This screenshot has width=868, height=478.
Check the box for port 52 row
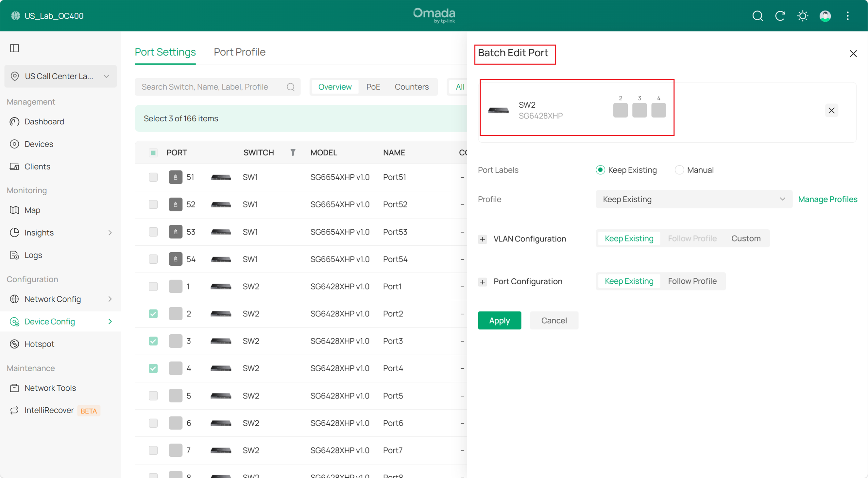coord(153,204)
